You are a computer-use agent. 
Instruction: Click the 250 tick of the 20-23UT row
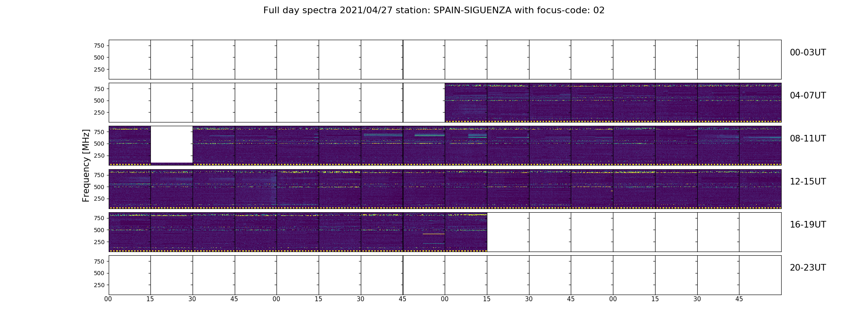(99, 285)
